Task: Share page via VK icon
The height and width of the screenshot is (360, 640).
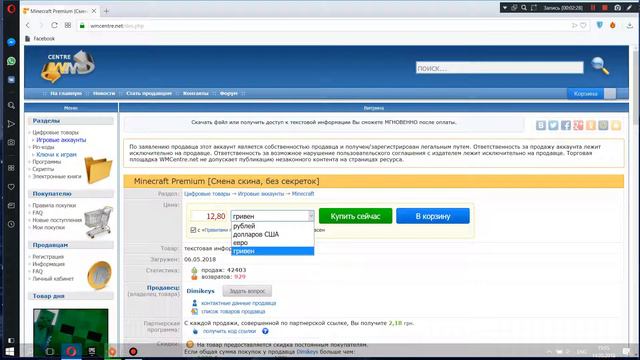Action: [x=541, y=125]
